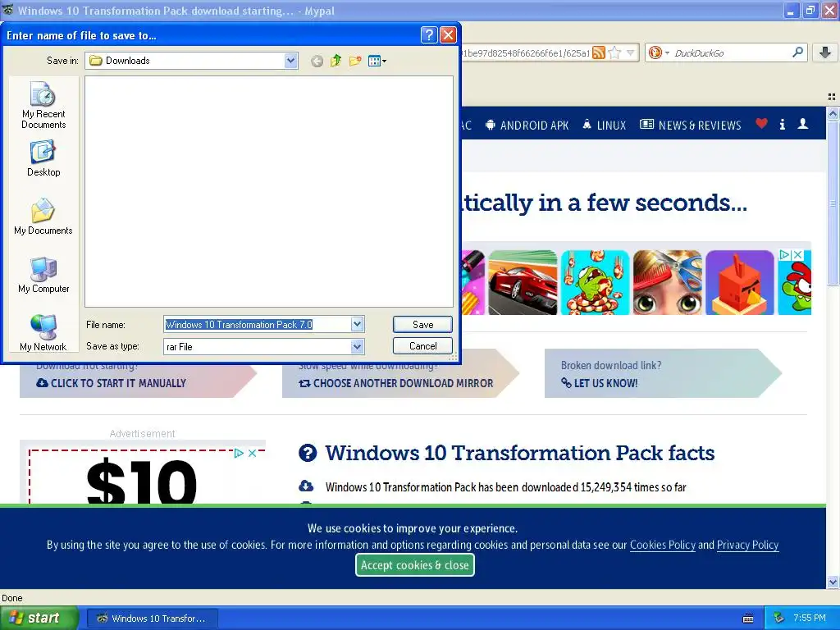Open the NEWS & REVIEWS menu

691,125
